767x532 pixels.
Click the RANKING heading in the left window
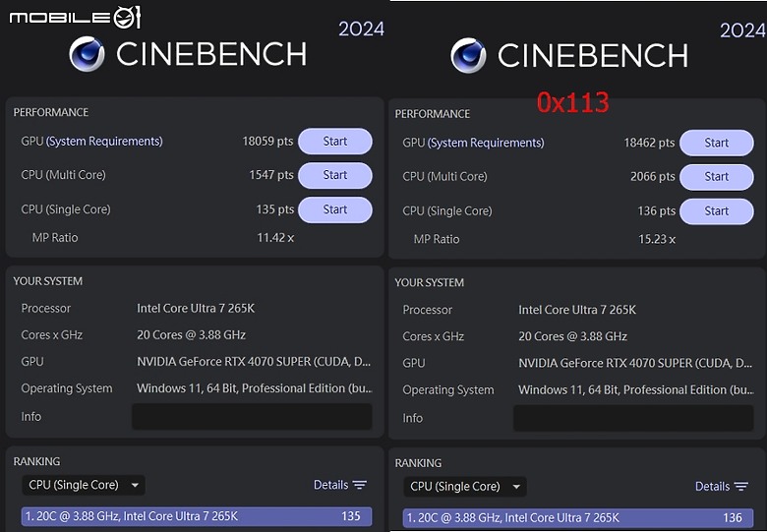pos(36,461)
